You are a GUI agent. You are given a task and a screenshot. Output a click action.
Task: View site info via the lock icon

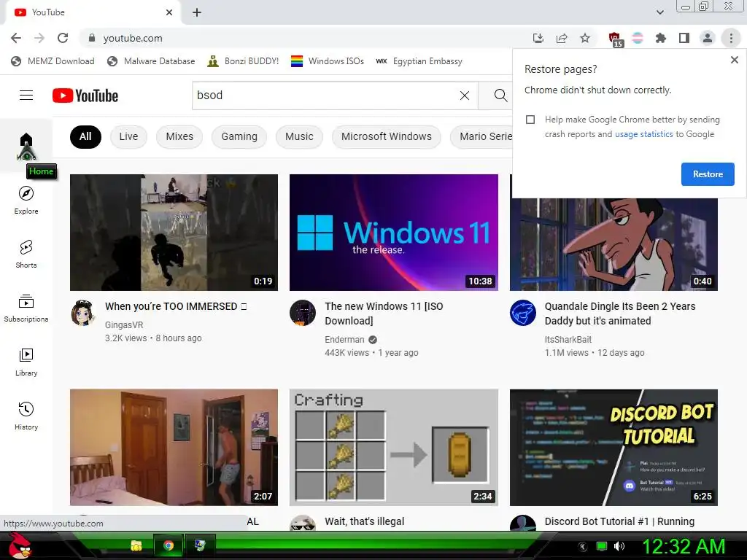click(92, 38)
